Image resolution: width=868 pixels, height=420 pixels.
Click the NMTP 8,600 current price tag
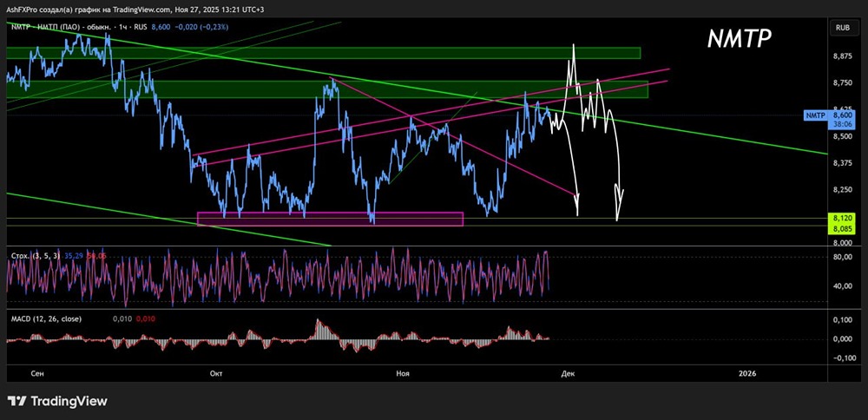[x=831, y=120]
